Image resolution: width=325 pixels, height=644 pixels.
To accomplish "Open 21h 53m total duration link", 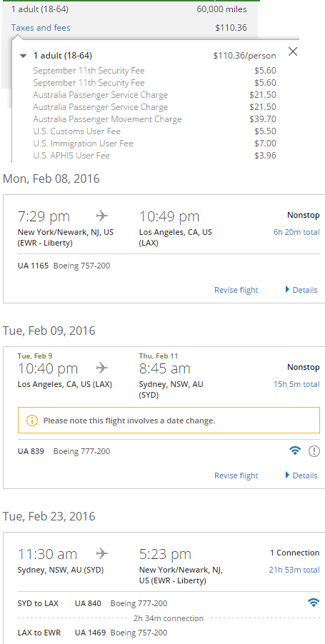I will coord(294,570).
